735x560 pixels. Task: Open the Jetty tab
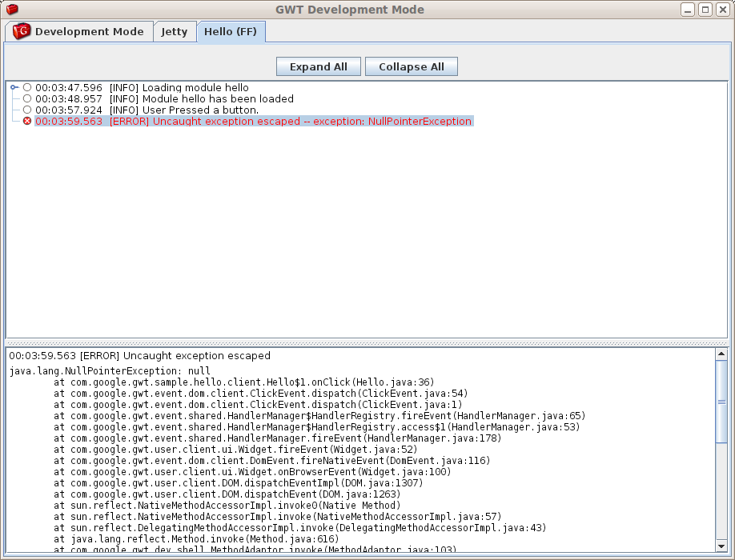point(175,31)
